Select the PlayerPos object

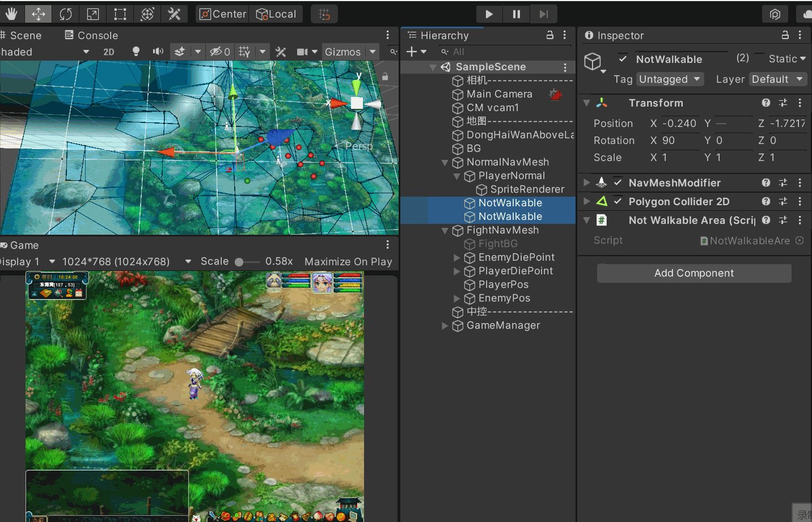tap(503, 285)
